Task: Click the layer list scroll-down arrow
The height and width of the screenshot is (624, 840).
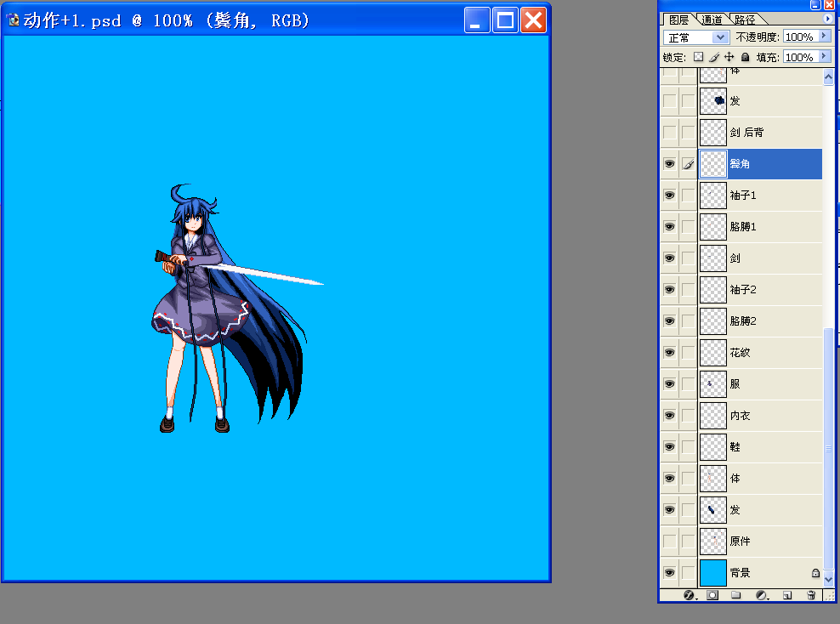Action: 829,580
